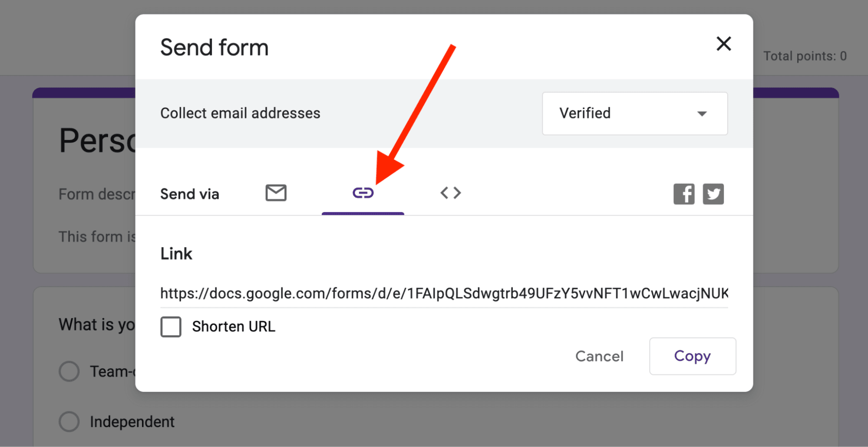Enable the Shorten URL checkbox
868x447 pixels.
171,327
